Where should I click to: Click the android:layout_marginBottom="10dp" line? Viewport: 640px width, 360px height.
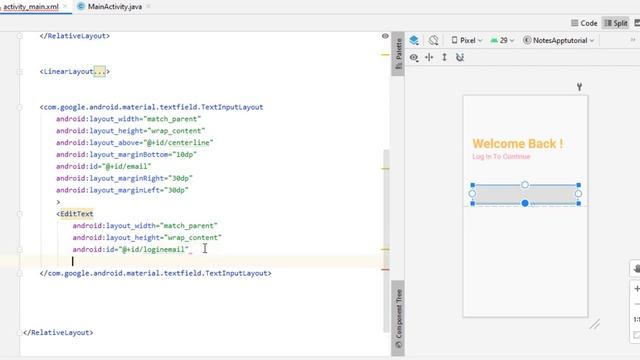click(x=127, y=155)
